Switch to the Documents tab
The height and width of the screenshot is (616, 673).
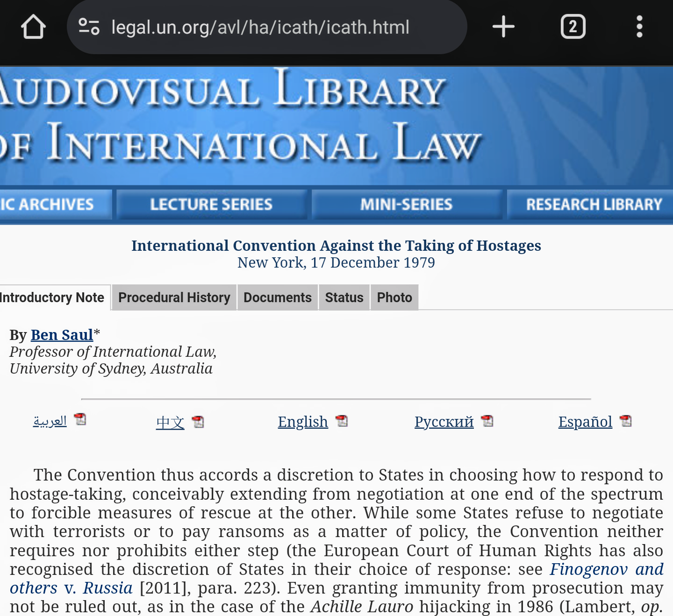coord(278,297)
